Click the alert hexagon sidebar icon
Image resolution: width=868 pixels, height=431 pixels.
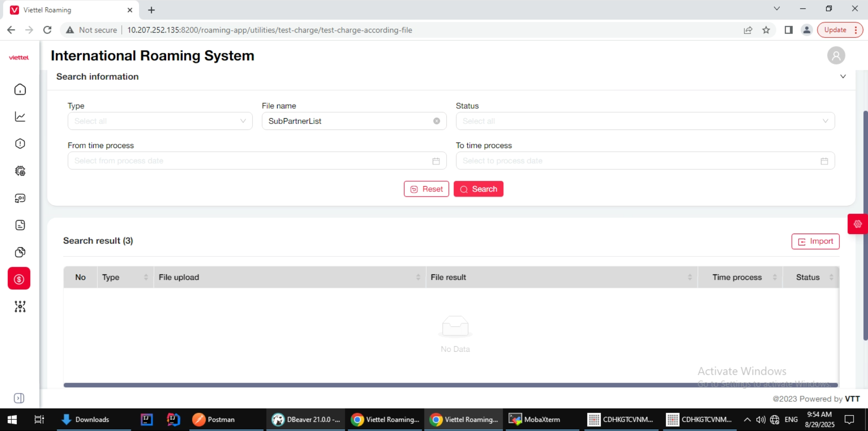(x=20, y=144)
